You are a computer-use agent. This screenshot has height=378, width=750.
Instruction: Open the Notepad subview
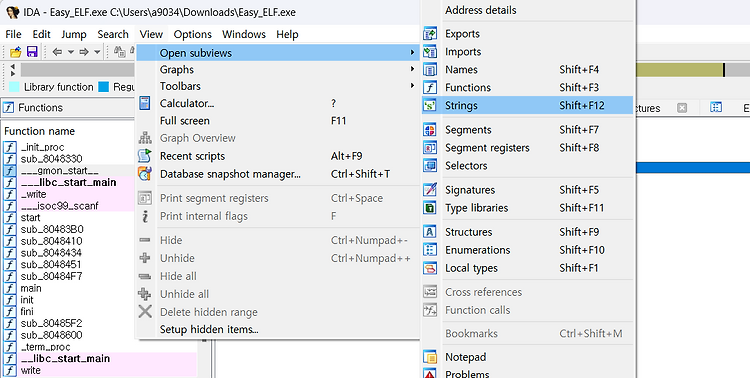pyautogui.click(x=527, y=357)
